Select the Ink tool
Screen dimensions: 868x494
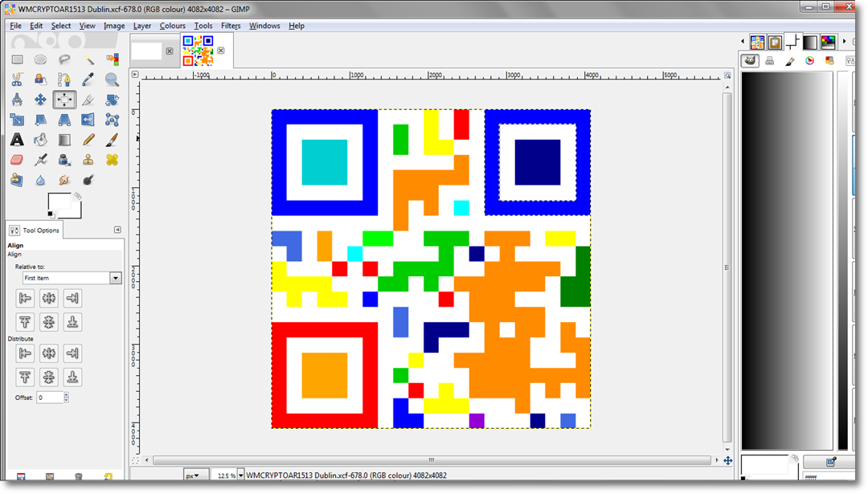(64, 160)
